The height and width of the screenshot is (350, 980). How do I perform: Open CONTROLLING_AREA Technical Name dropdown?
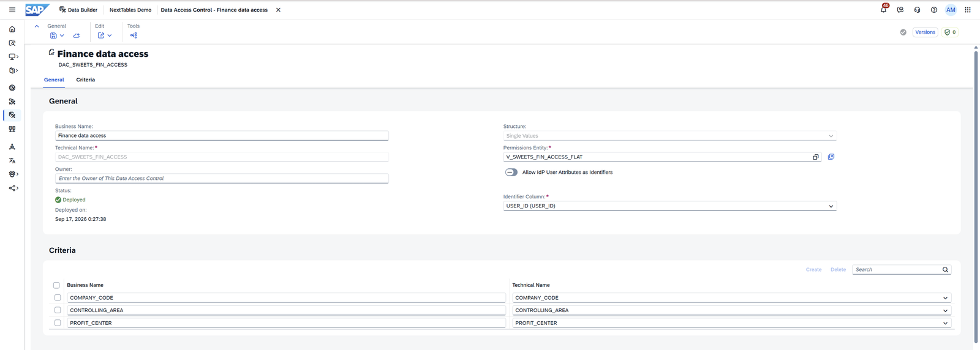click(945, 311)
